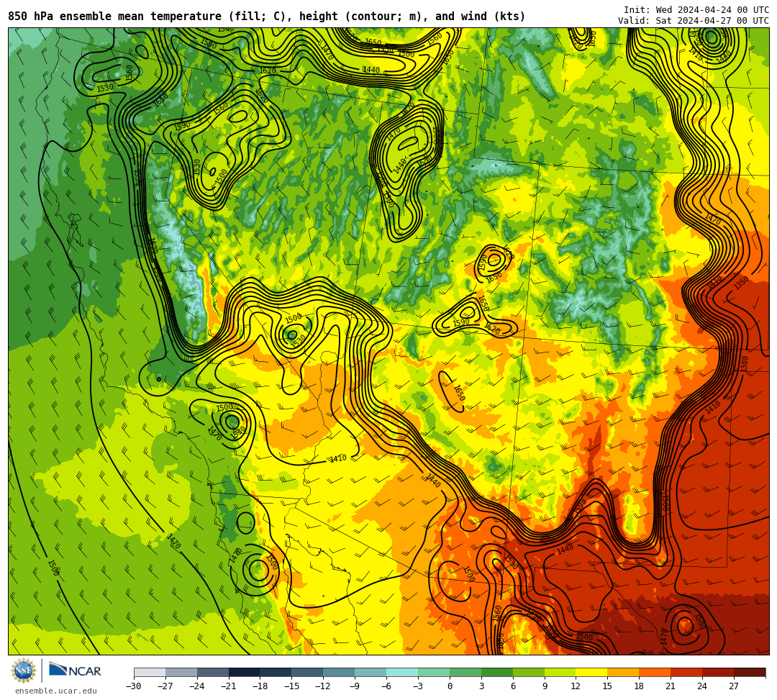
Task: Click the 0 colorbar tick label
Action: coord(450,686)
